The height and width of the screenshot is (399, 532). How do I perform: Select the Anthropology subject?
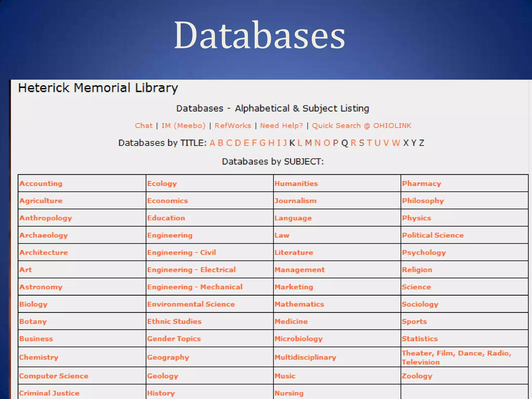(x=45, y=218)
